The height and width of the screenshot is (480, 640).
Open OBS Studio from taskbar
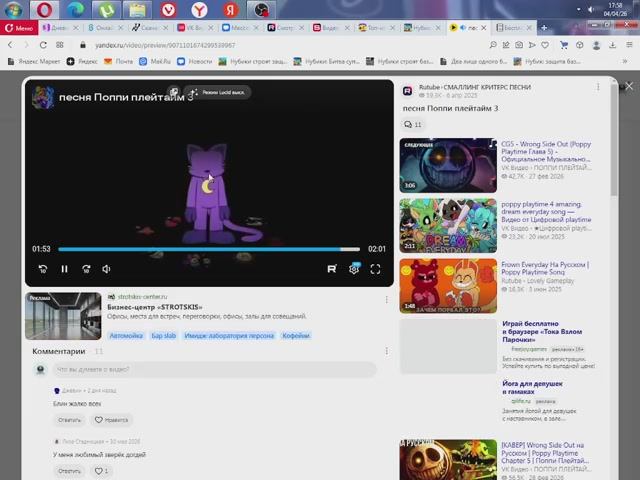point(262,10)
